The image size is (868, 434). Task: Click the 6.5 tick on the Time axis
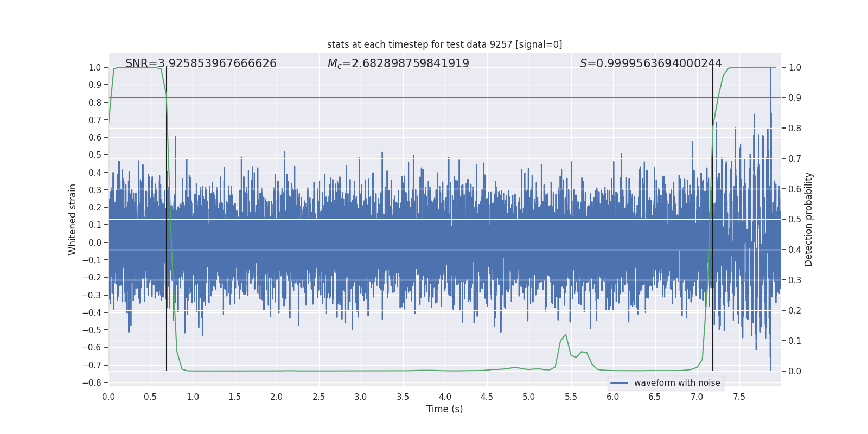pos(655,397)
